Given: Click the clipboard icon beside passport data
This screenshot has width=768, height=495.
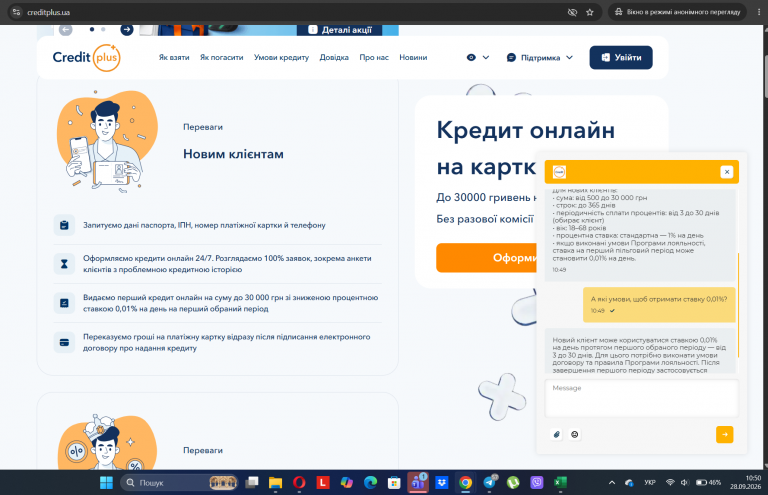Looking at the screenshot, I should pos(64,225).
